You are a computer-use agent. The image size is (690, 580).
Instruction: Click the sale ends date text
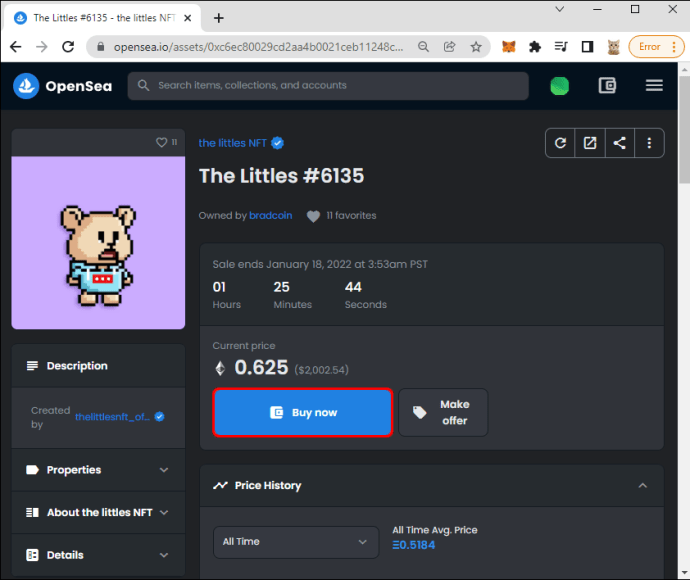point(320,264)
